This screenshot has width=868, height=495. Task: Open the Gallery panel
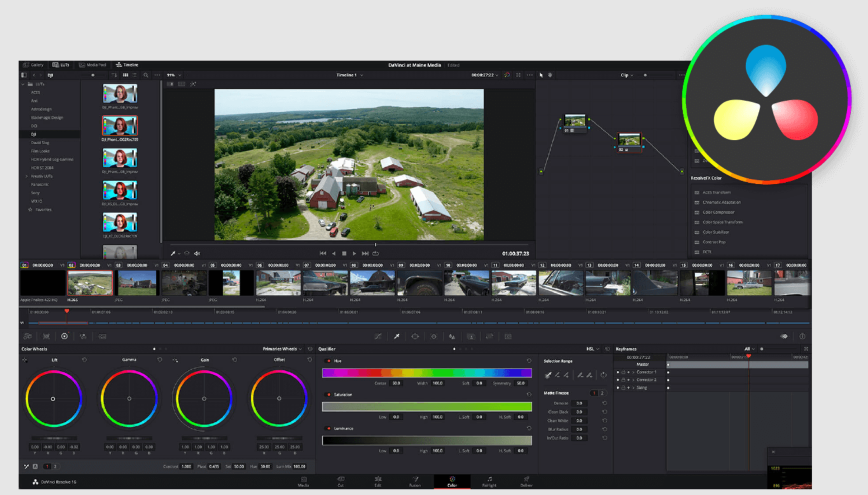[34, 65]
